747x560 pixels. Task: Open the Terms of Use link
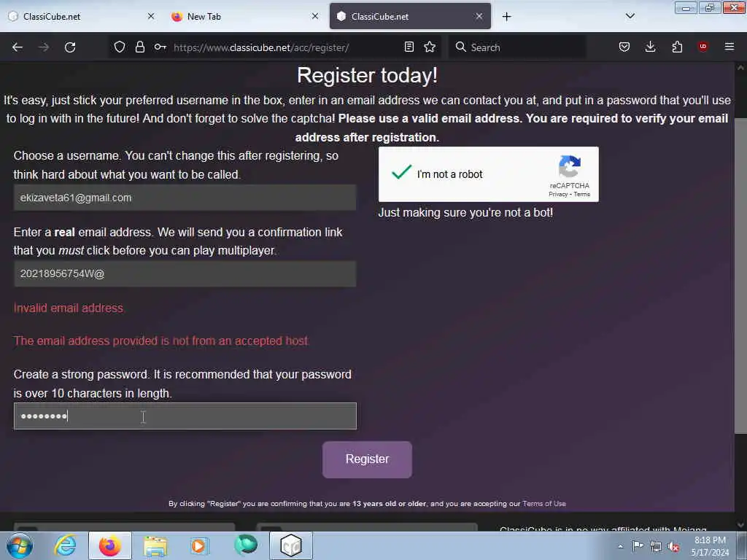tap(544, 504)
